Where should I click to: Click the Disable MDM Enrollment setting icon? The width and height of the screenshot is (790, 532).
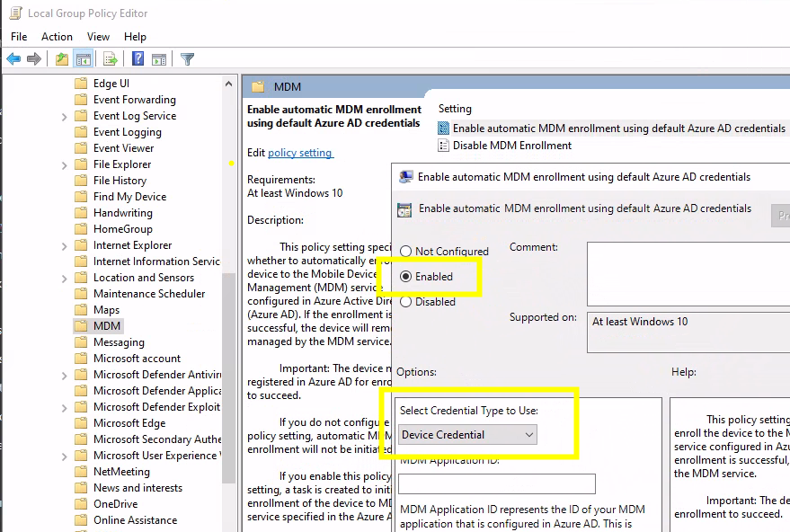coord(443,146)
